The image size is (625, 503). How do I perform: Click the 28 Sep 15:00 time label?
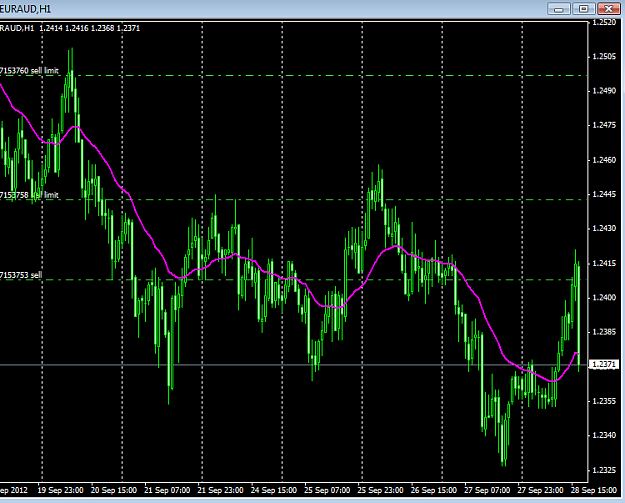point(594,490)
